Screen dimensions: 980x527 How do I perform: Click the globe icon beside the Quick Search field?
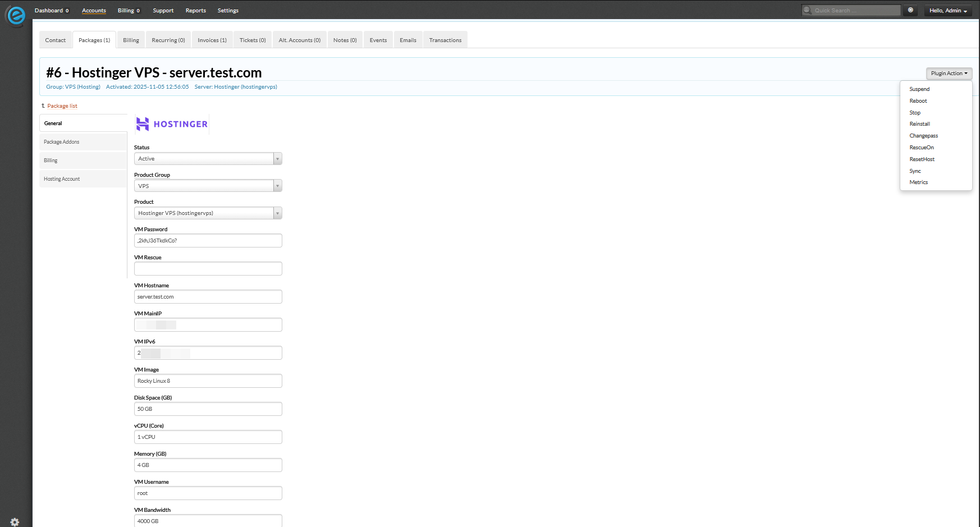coord(910,10)
